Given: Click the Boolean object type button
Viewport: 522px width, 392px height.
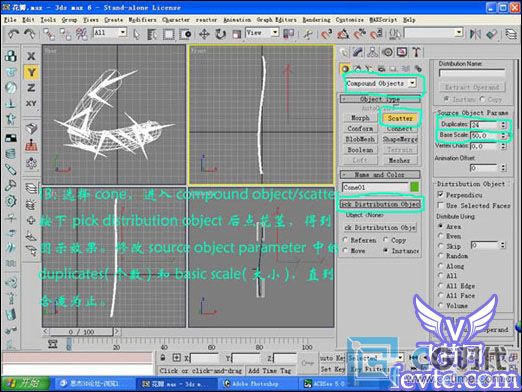Looking at the screenshot, I should (360, 150).
